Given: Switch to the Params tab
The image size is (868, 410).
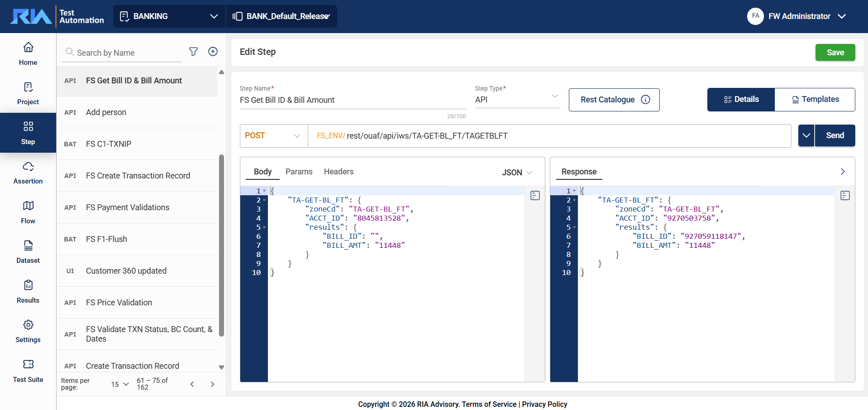Looking at the screenshot, I should [x=299, y=172].
